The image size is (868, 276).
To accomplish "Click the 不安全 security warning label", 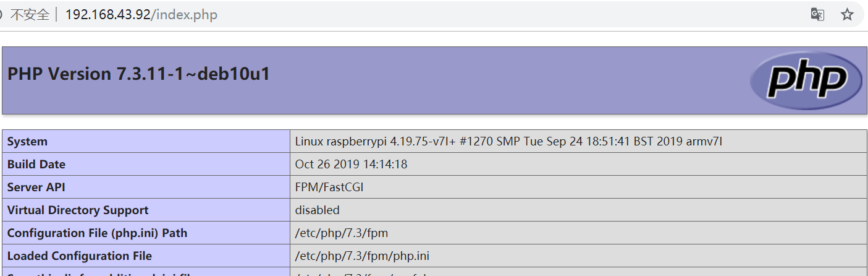I will pos(30,15).
